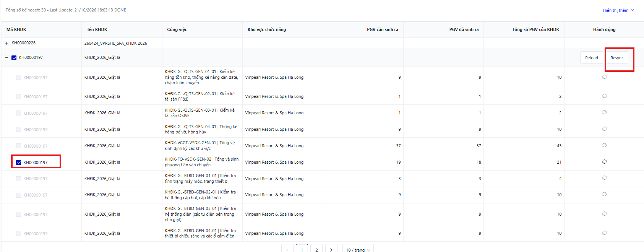Click sync icon for KHĐK-GL-QLTS-GEN-01-01 row
644x252 pixels.
pos(604,77)
